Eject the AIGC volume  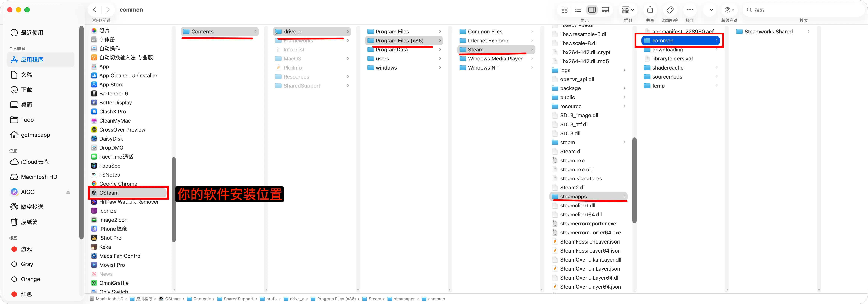68,192
